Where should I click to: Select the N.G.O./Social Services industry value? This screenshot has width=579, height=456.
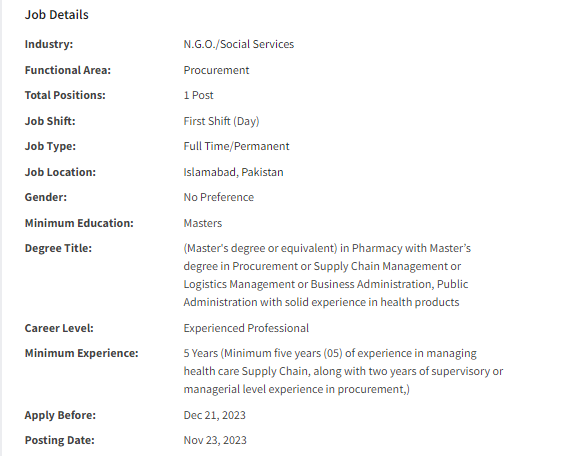coord(239,44)
